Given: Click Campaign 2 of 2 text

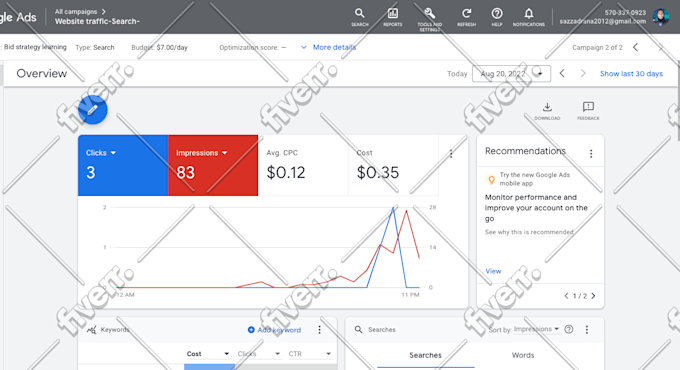Looking at the screenshot, I should (x=597, y=47).
